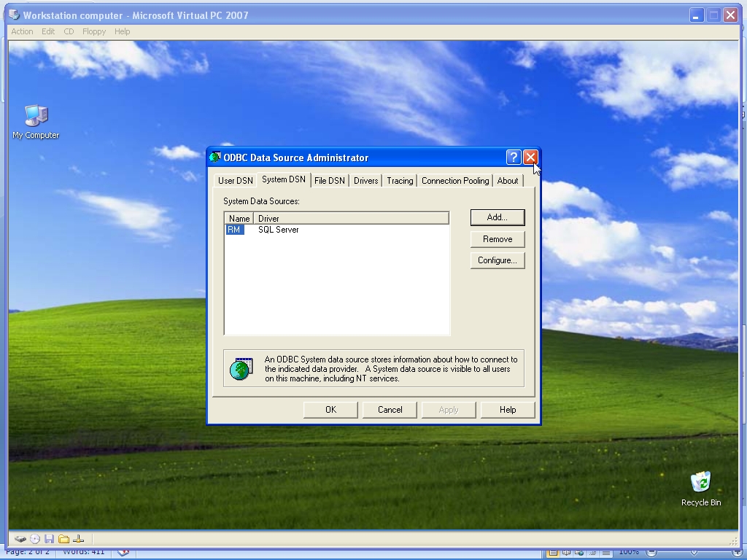This screenshot has height=560, width=747.
Task: Switch to the About tab
Action: pos(508,181)
